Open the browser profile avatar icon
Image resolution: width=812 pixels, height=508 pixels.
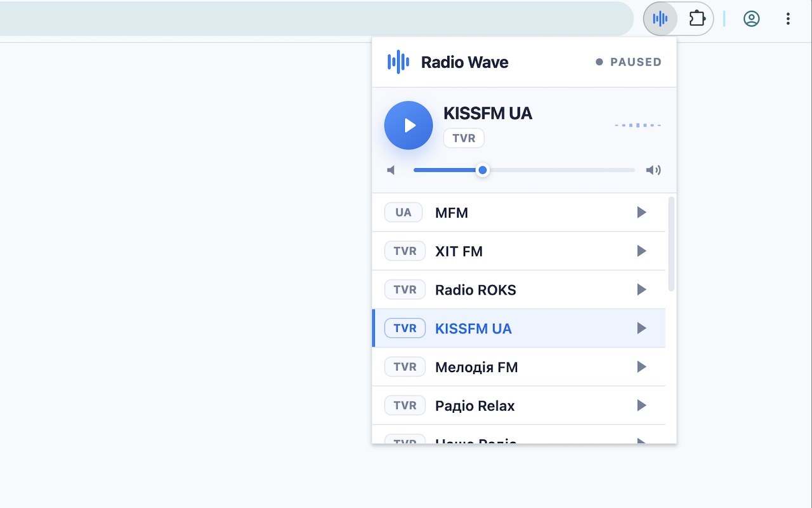(x=752, y=18)
